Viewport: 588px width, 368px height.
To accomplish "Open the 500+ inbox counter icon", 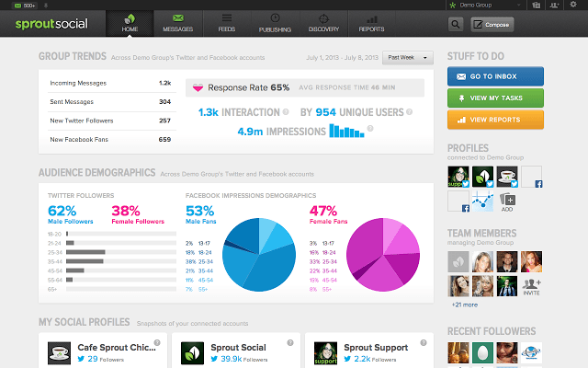I will click(x=25, y=6).
